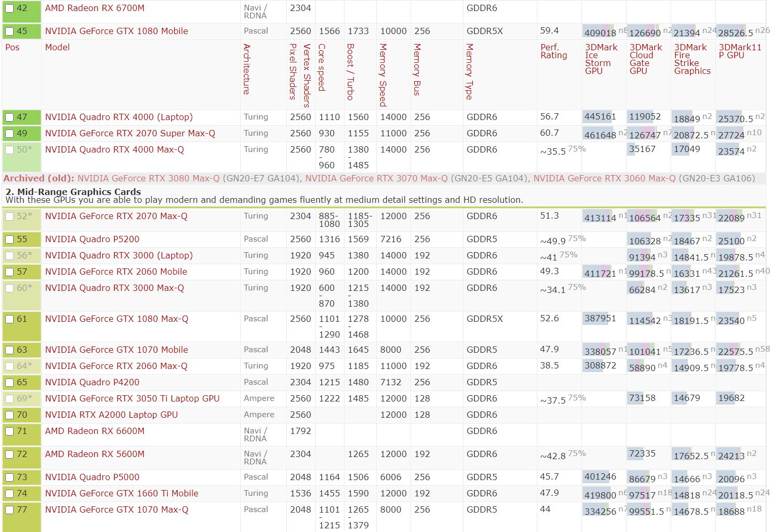This screenshot has width=777, height=532.
Task: Tick the checkbox beside position 47
Action: [9, 117]
